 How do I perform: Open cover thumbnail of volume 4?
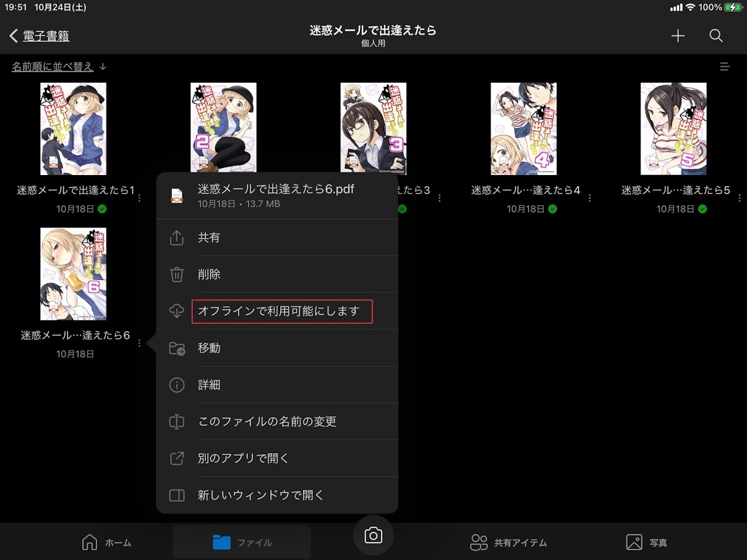pyautogui.click(x=523, y=129)
